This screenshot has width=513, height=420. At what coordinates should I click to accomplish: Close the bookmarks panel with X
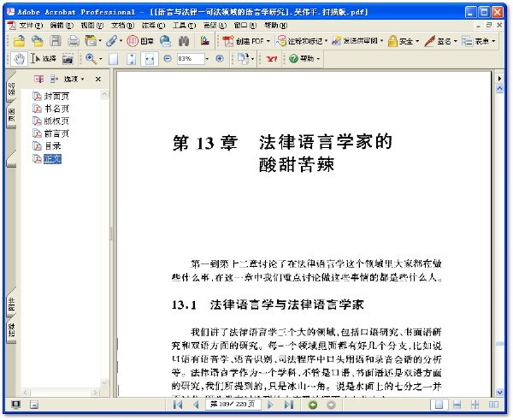(x=97, y=79)
